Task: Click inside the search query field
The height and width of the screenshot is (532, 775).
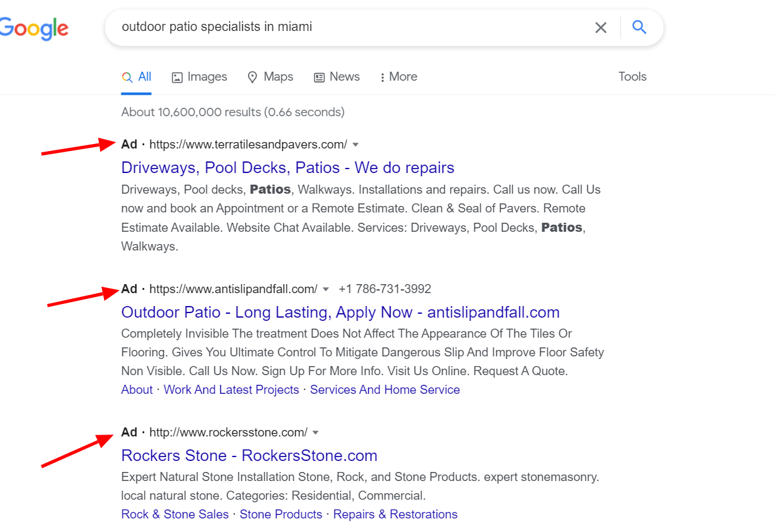Action: (x=349, y=27)
